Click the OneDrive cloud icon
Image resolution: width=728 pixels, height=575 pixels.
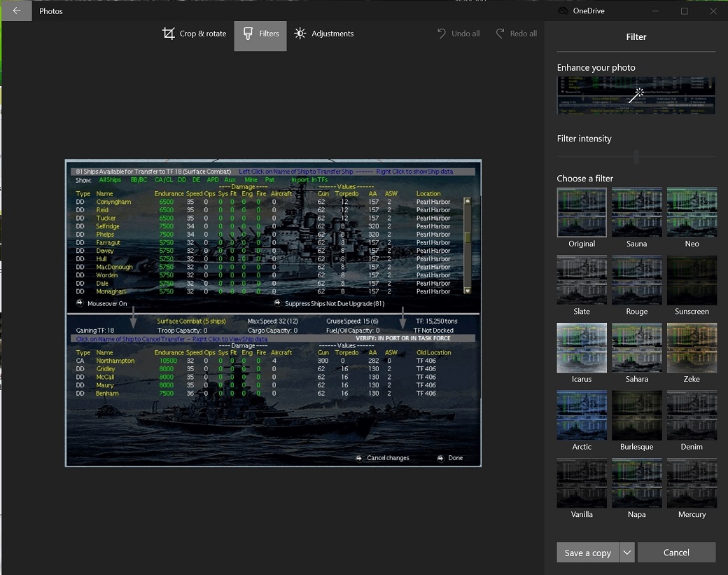[563, 11]
